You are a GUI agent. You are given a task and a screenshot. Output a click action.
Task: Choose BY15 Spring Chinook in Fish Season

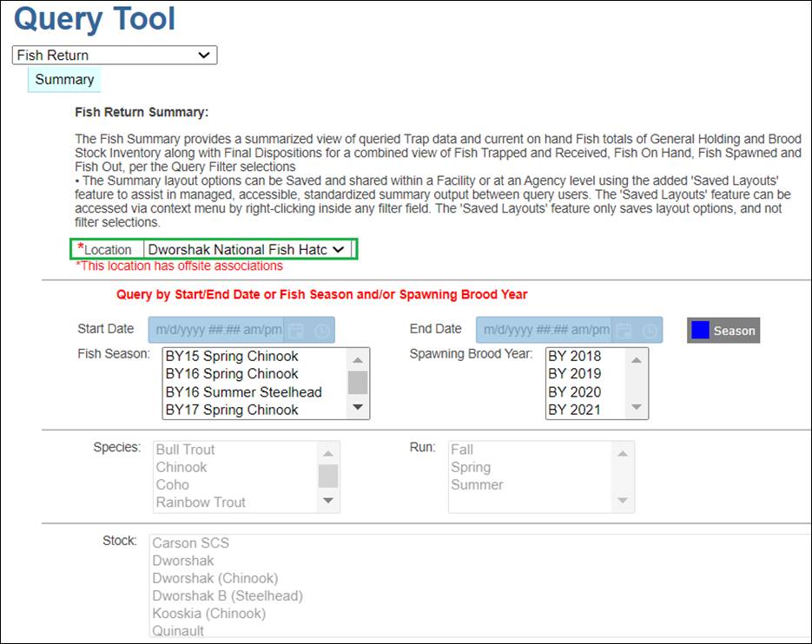click(232, 357)
